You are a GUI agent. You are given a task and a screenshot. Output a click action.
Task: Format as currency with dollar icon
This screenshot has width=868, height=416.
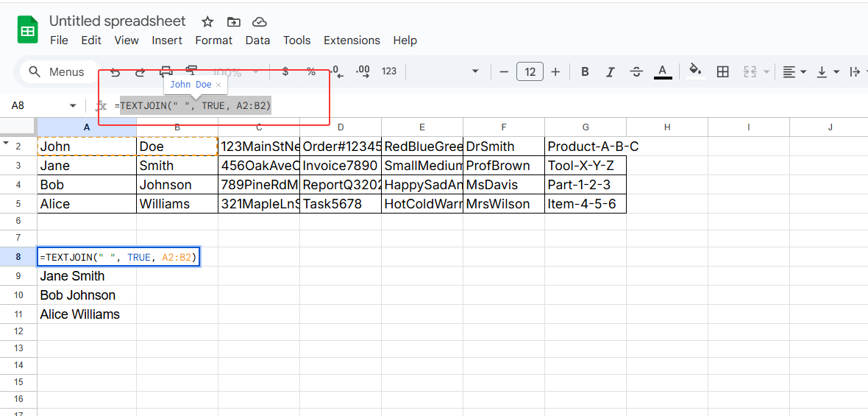point(285,71)
